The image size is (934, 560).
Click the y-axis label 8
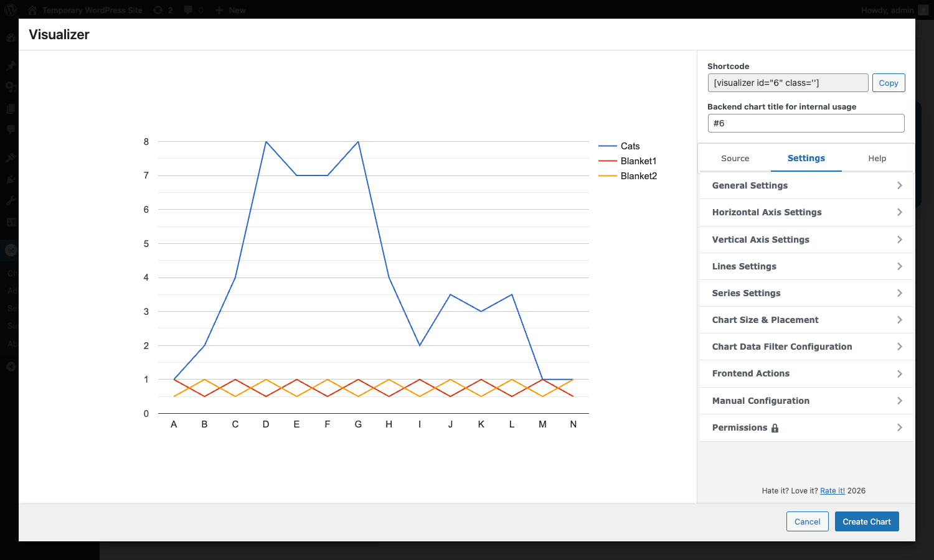(146, 142)
